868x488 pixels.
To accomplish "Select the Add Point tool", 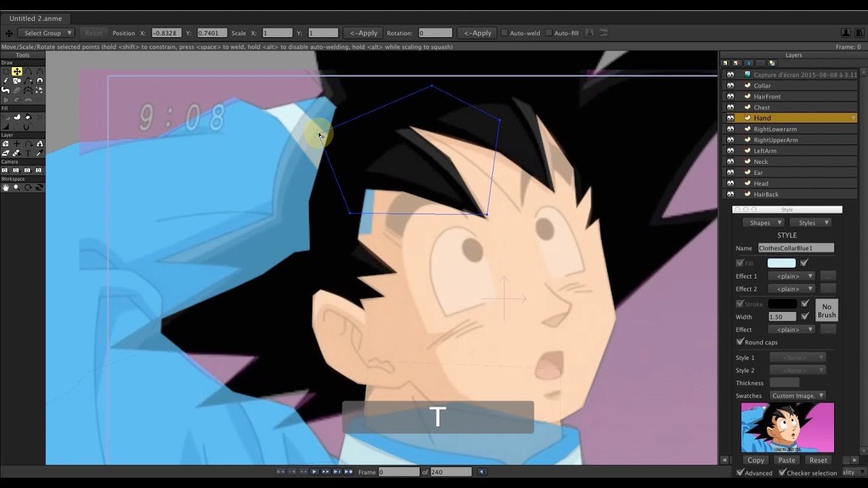I will click(28, 72).
